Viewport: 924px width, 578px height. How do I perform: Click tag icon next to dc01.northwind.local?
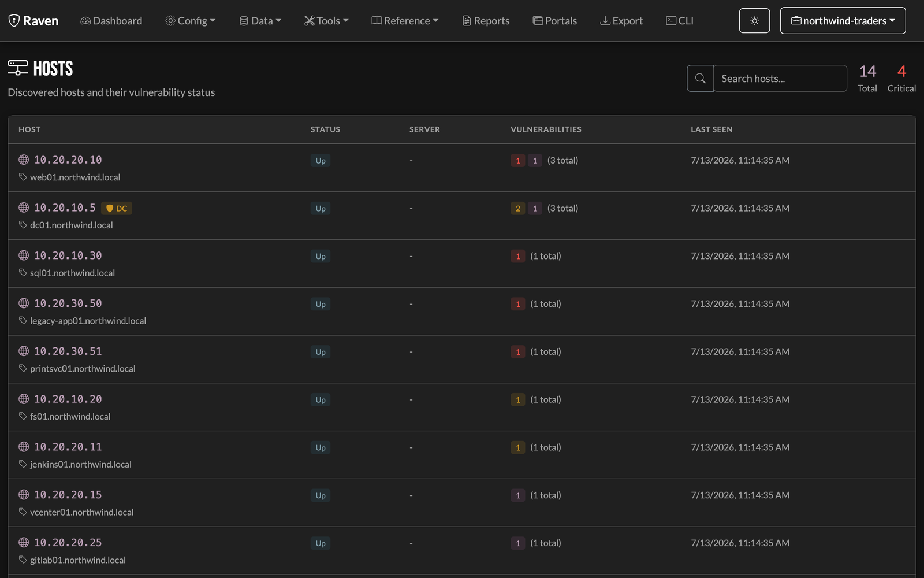[x=23, y=225]
